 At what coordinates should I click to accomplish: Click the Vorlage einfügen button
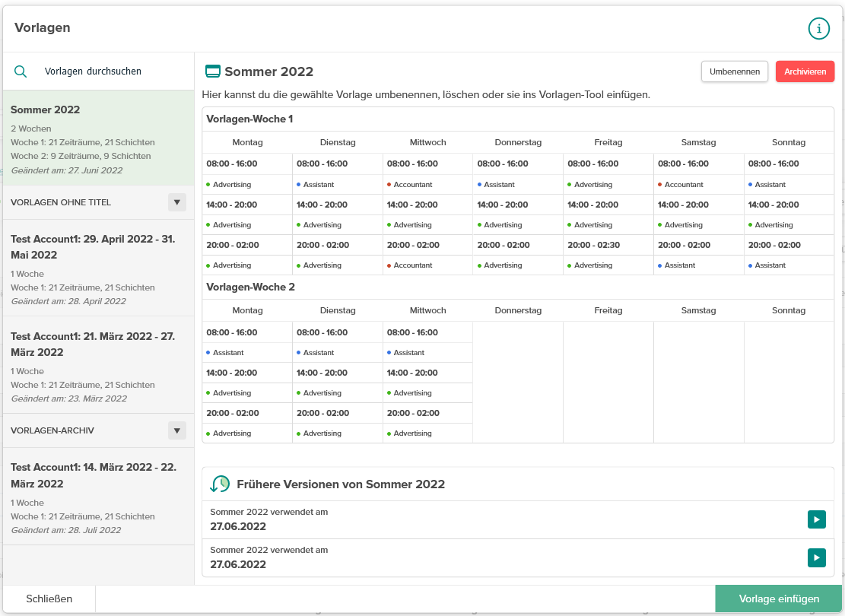pos(779,599)
